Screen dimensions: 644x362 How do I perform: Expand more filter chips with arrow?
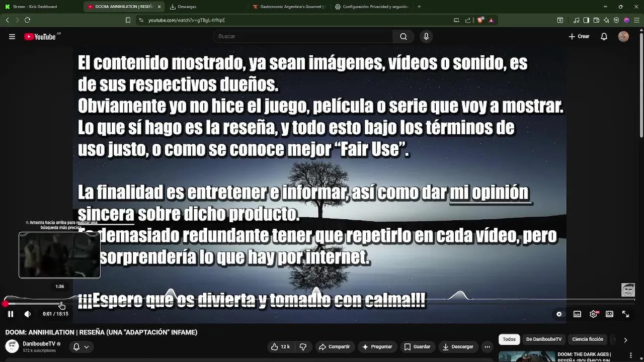click(625, 340)
